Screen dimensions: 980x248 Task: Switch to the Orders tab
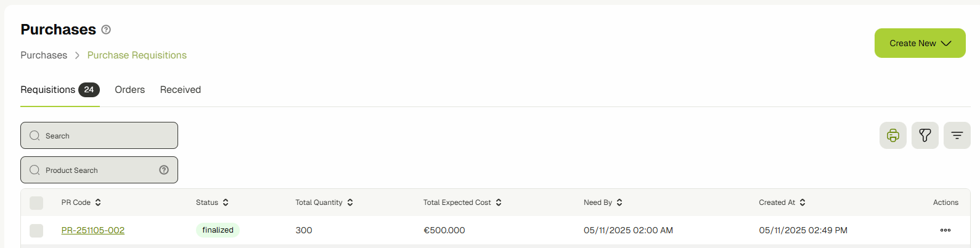point(129,90)
